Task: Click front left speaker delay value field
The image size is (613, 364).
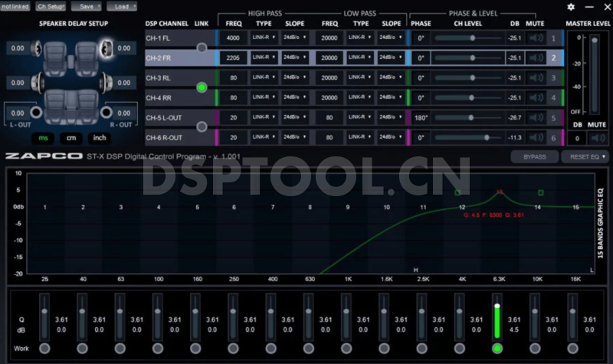Action: (18, 48)
